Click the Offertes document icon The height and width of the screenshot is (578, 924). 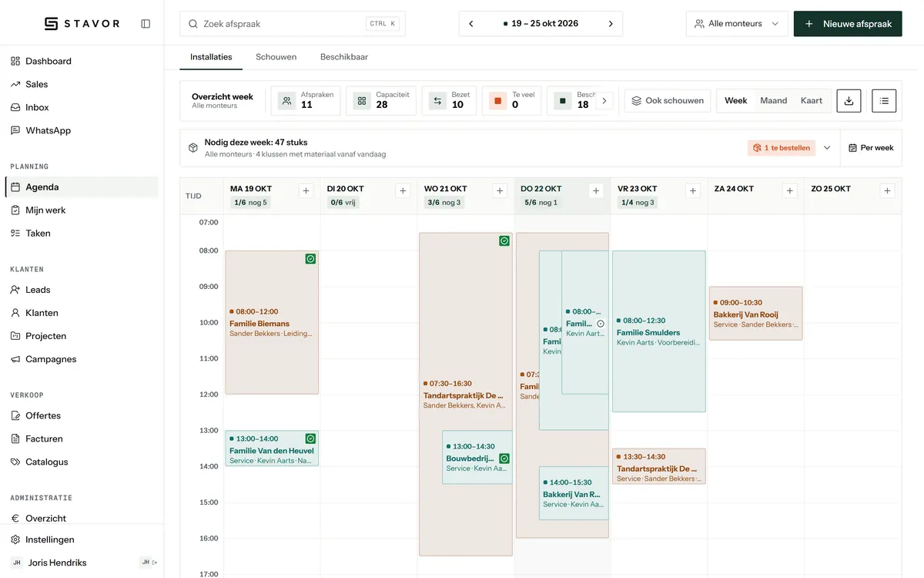[x=15, y=415]
